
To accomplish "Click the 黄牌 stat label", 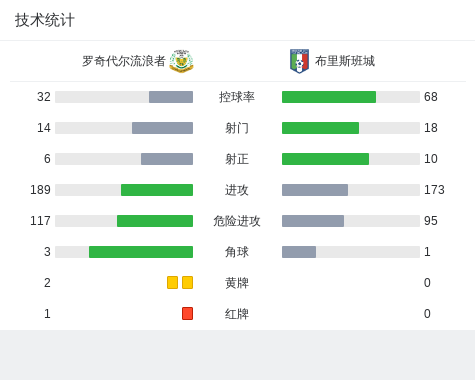I will pos(237,283).
